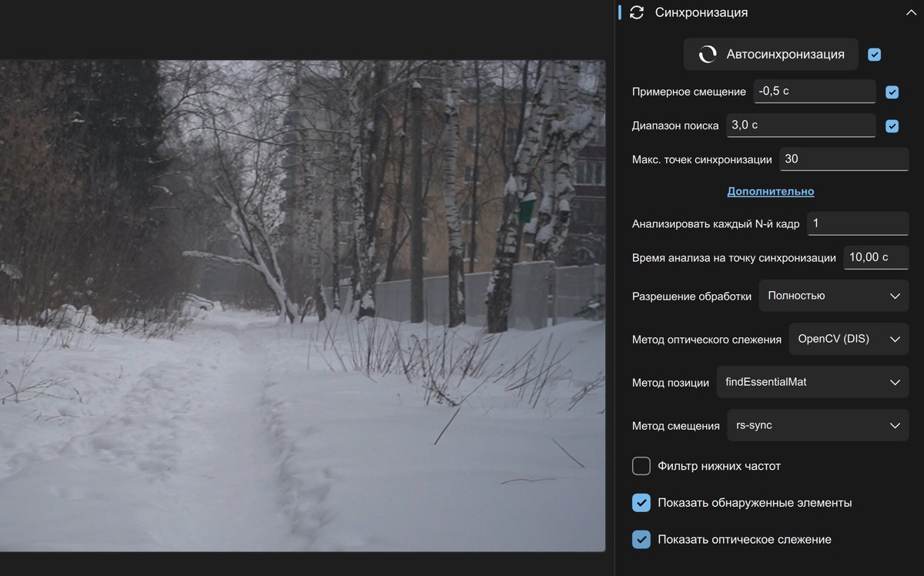The image size is (924, 576).
Task: Click the Примерное смещение input field
Action: click(x=814, y=92)
